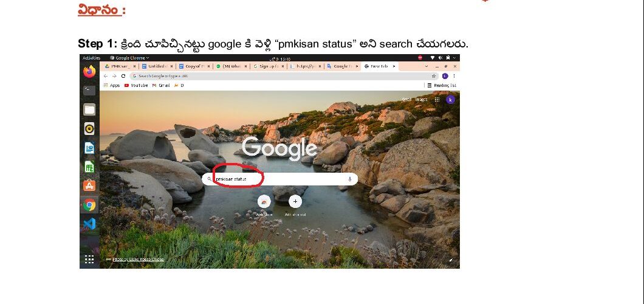644x304 pixels.
Task: Click the Add shortcut plus button
Action: 295,201
